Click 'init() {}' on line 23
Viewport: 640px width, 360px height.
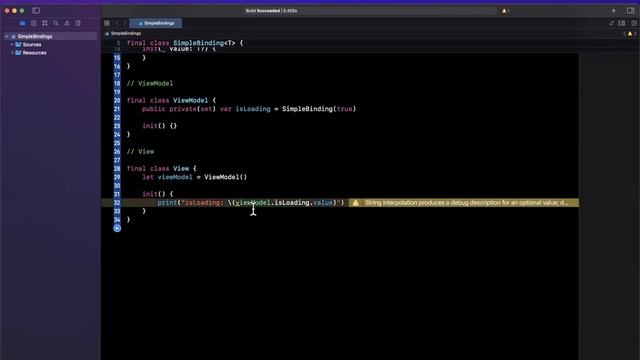tap(160, 126)
